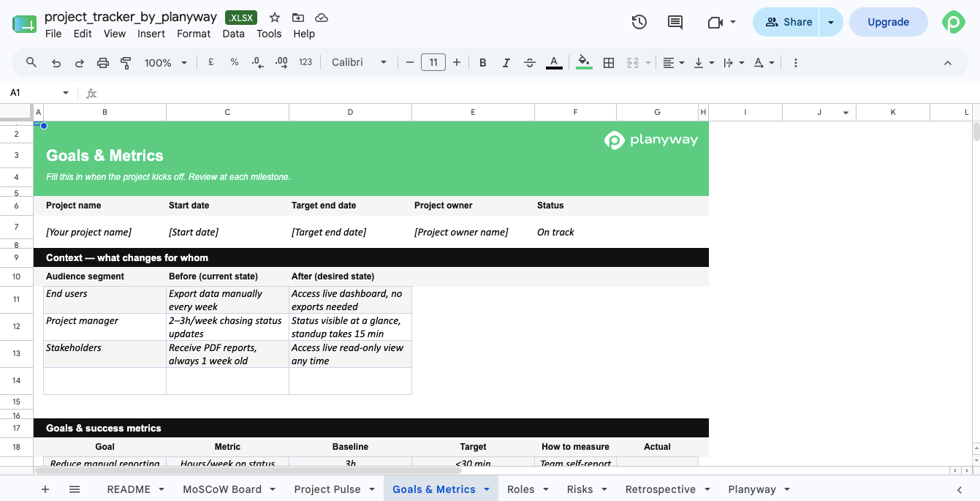The height and width of the screenshot is (501, 980).
Task: Open version history clock icon
Action: [x=639, y=22]
